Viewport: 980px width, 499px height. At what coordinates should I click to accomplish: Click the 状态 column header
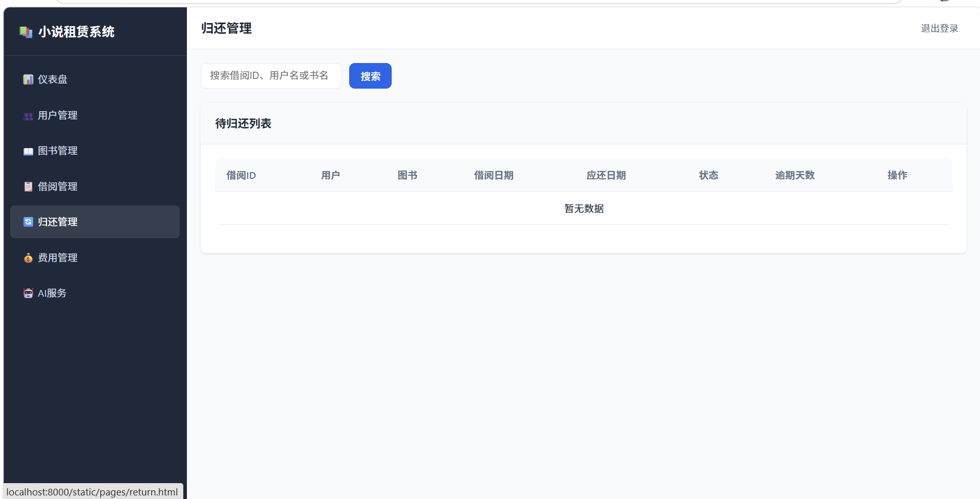point(709,175)
